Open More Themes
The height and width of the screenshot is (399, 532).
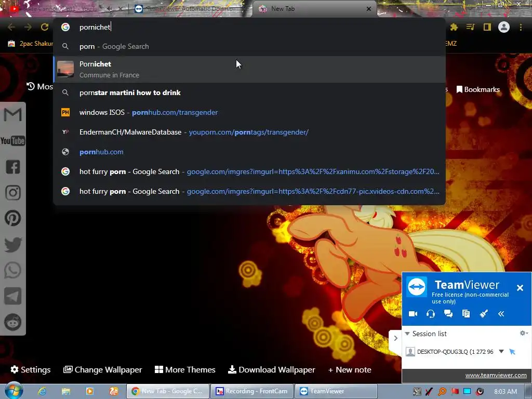[x=185, y=370]
